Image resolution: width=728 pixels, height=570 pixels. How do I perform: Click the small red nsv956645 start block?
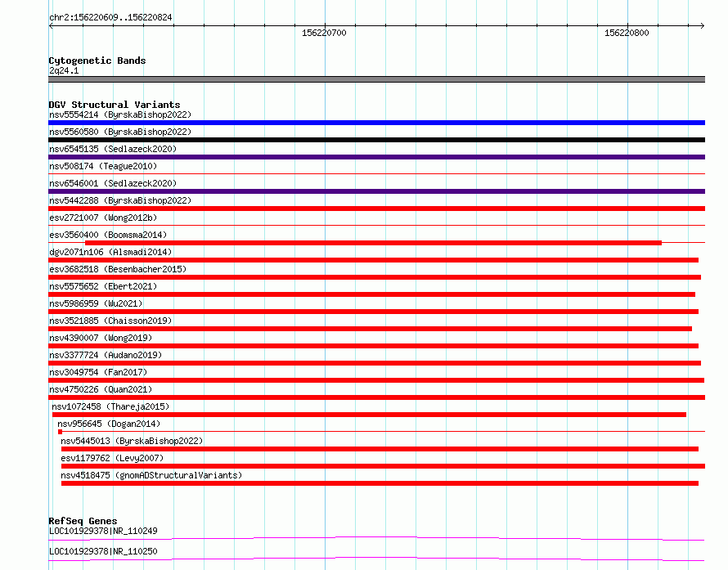[60, 432]
